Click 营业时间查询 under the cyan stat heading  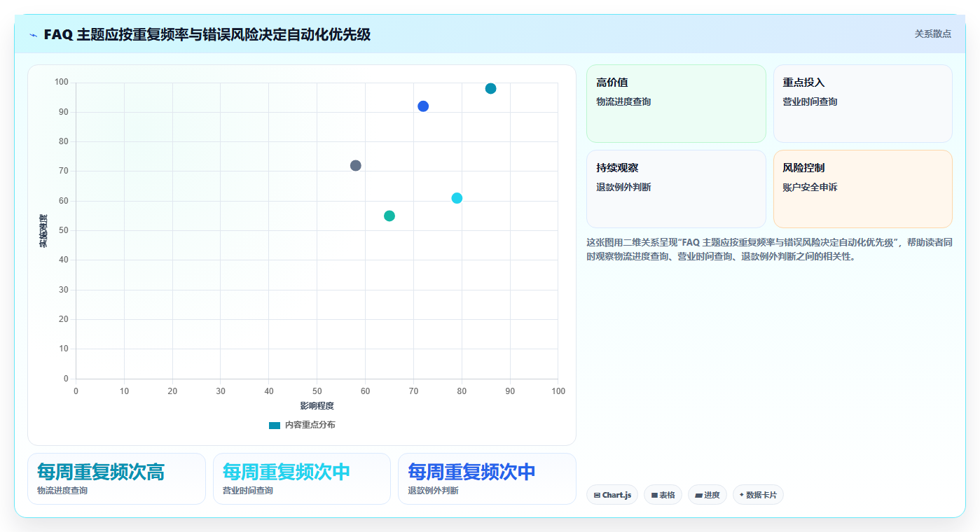pos(248,491)
